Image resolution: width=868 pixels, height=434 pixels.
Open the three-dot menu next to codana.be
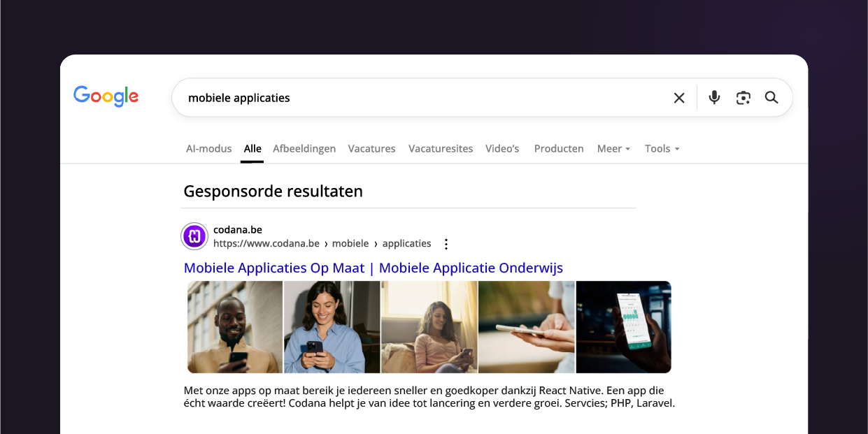(x=446, y=244)
